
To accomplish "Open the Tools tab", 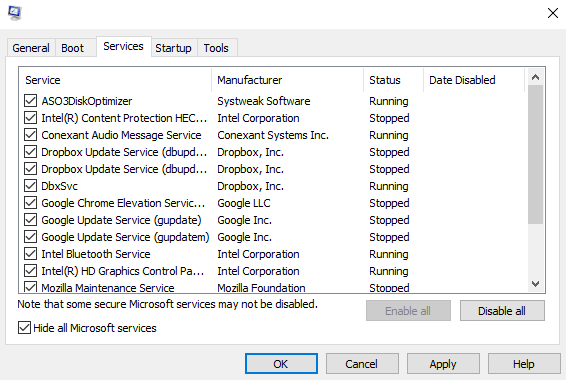I will (216, 48).
